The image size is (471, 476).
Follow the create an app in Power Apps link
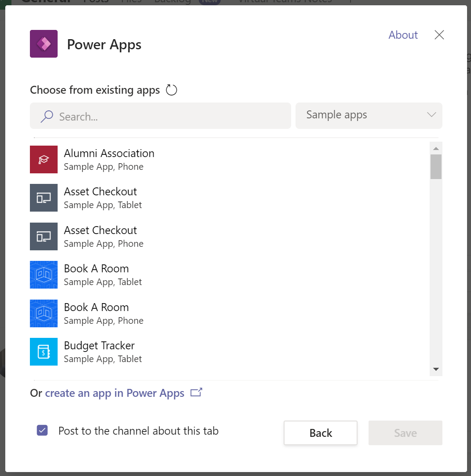pyautogui.click(x=114, y=393)
